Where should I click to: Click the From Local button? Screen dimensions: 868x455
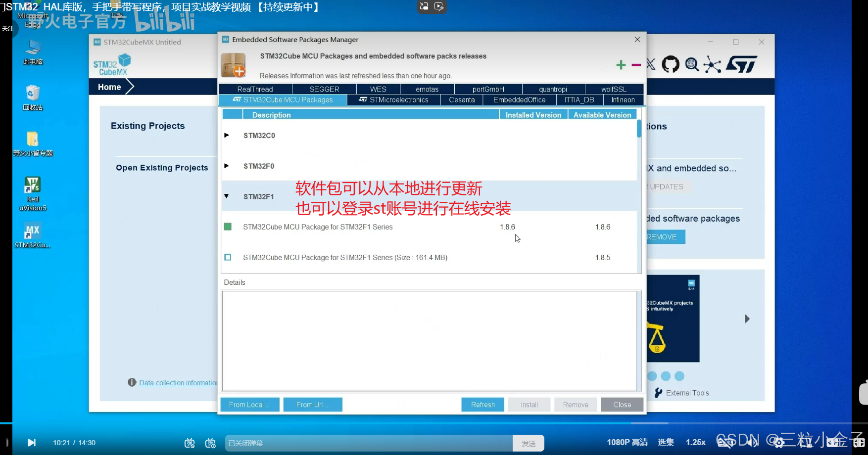250,405
